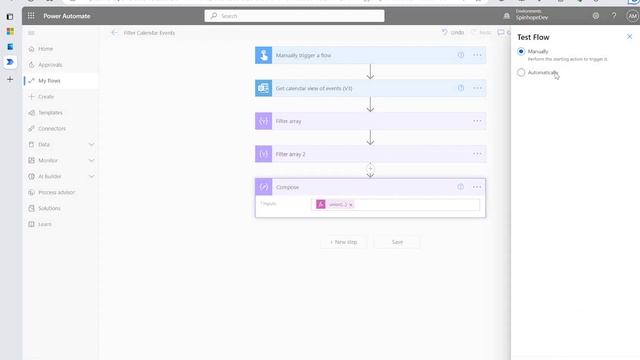Click the Power Automate header title
Screen dimensions: 640x360
pyautogui.click(x=67, y=16)
